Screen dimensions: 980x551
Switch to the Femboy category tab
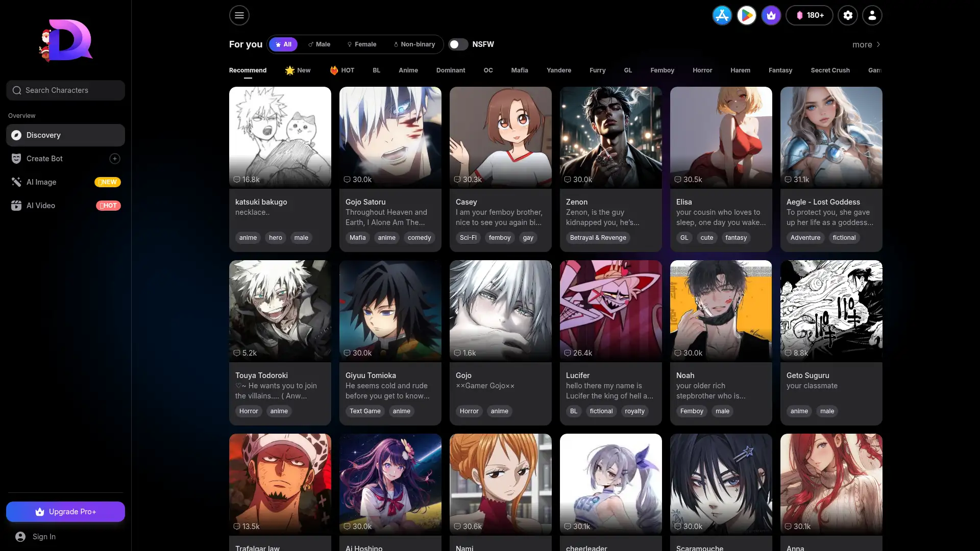pyautogui.click(x=662, y=70)
